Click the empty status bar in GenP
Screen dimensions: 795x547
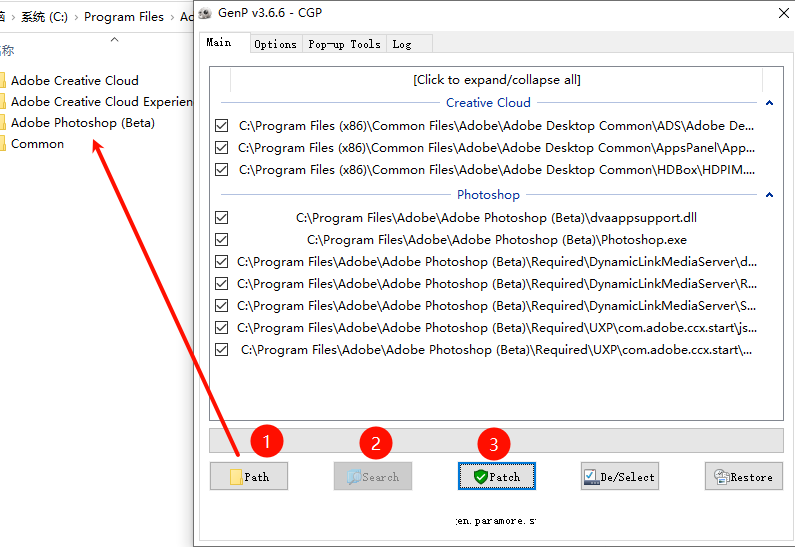pos(496,440)
